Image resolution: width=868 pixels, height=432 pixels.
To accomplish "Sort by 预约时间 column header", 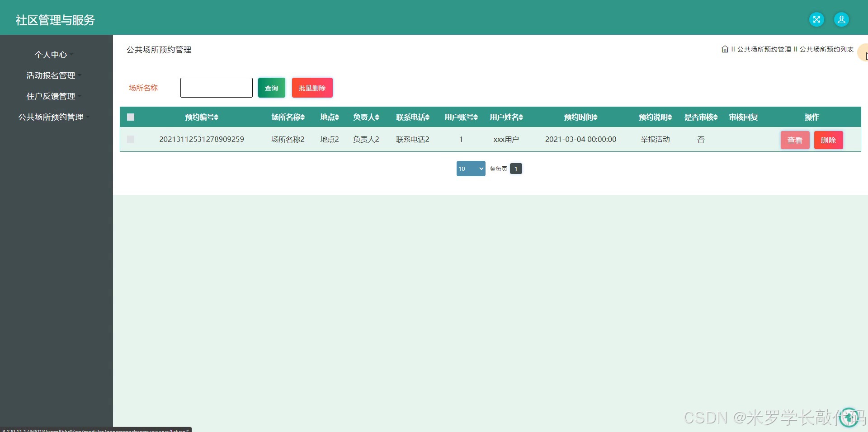I will tap(580, 117).
